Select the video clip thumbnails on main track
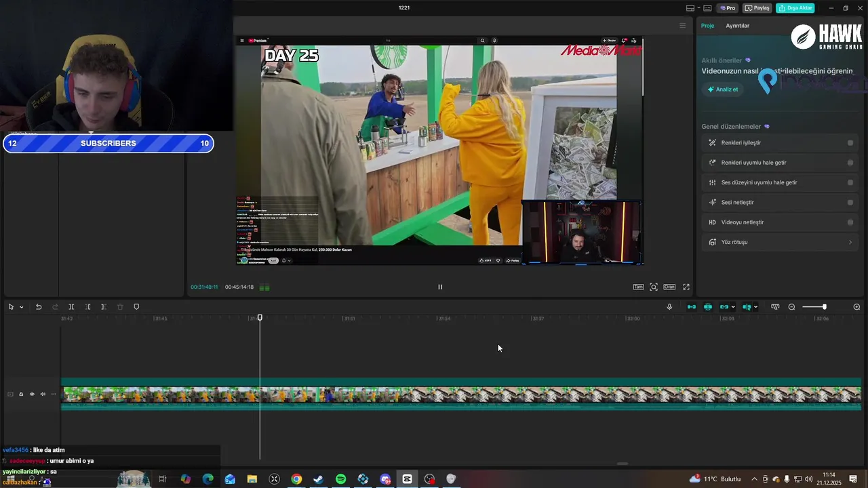Viewport: 868px width, 488px height. pyautogui.click(x=461, y=394)
